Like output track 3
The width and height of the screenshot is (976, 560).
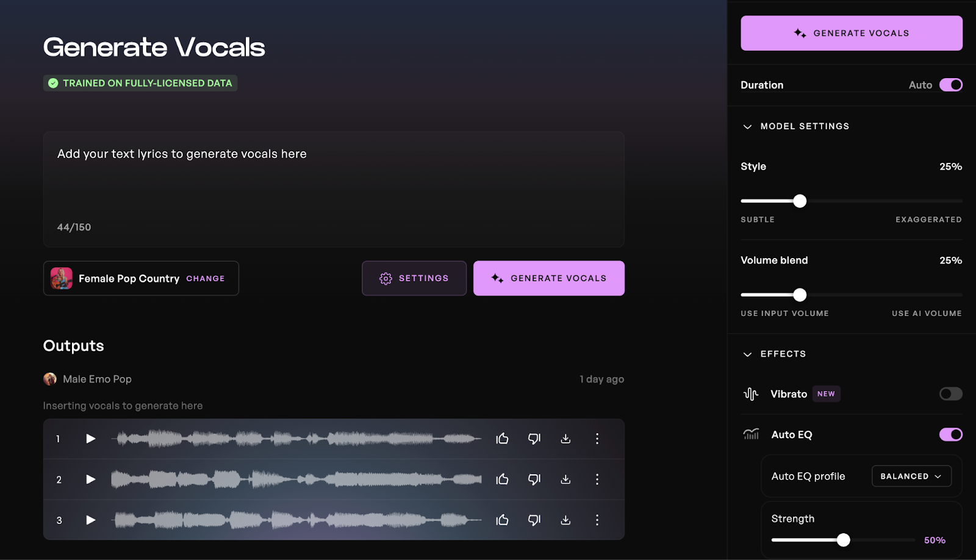coord(502,520)
